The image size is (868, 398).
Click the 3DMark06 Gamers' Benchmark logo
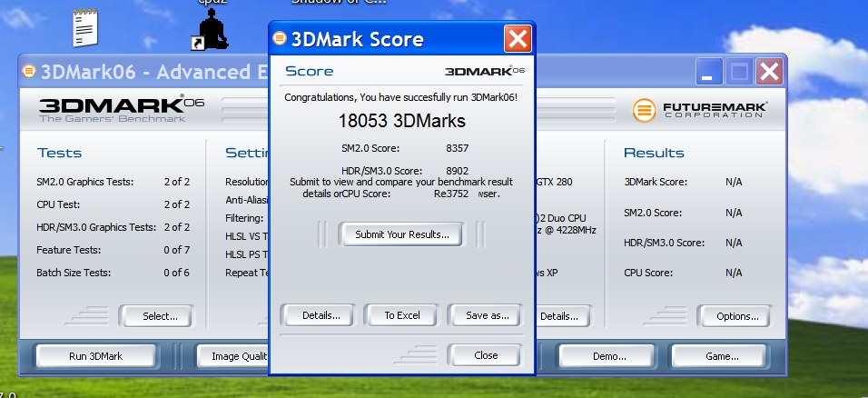tap(122, 108)
